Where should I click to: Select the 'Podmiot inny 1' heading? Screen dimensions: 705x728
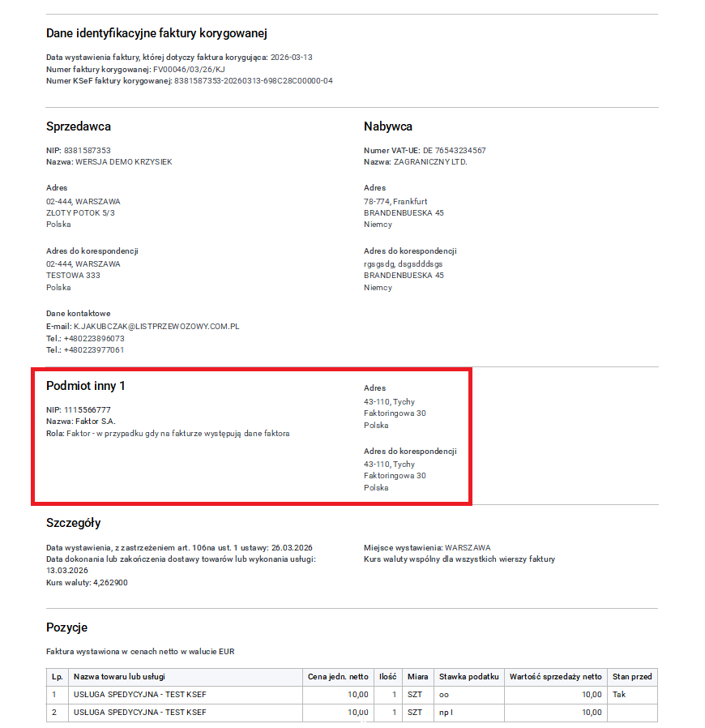click(x=85, y=386)
